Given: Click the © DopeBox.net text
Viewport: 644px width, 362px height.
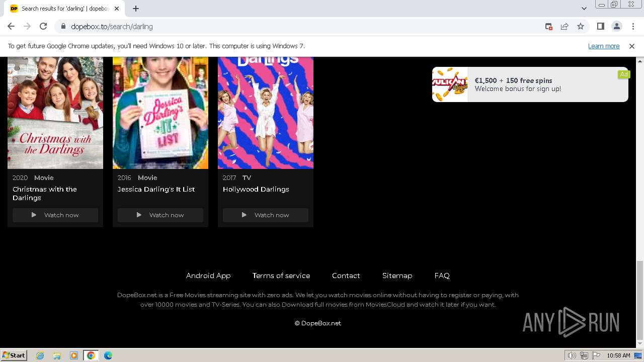Looking at the screenshot, I should (x=318, y=323).
